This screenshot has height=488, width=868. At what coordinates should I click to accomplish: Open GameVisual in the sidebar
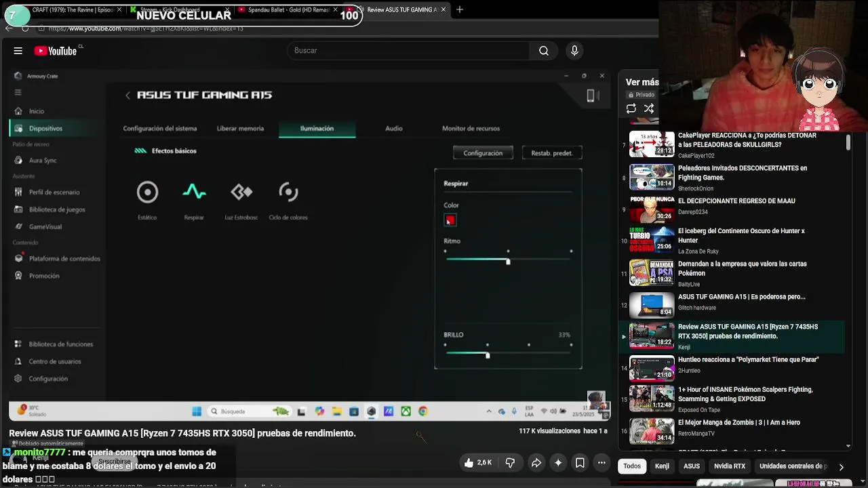tap(45, 226)
